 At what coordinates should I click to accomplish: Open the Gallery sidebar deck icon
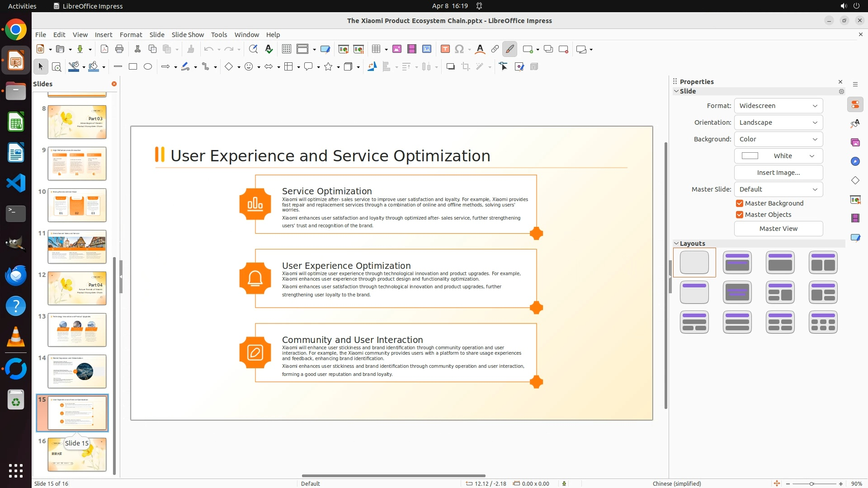[855, 143]
